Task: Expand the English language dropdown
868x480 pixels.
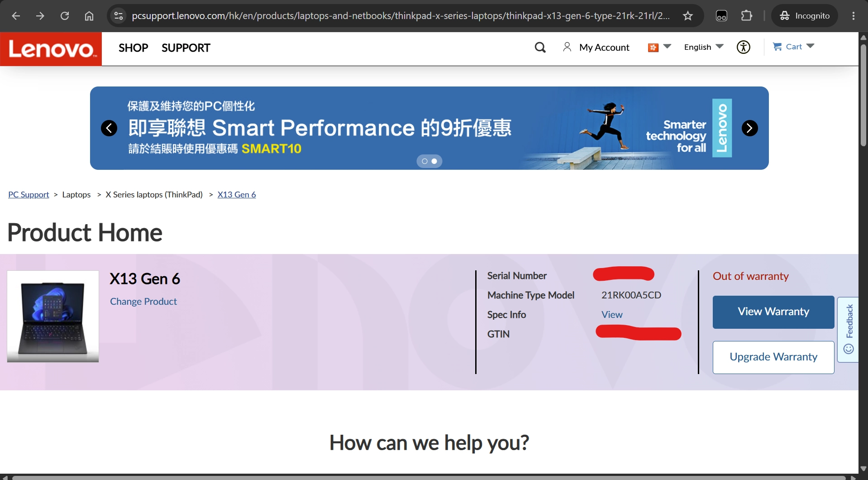Action: pyautogui.click(x=704, y=47)
